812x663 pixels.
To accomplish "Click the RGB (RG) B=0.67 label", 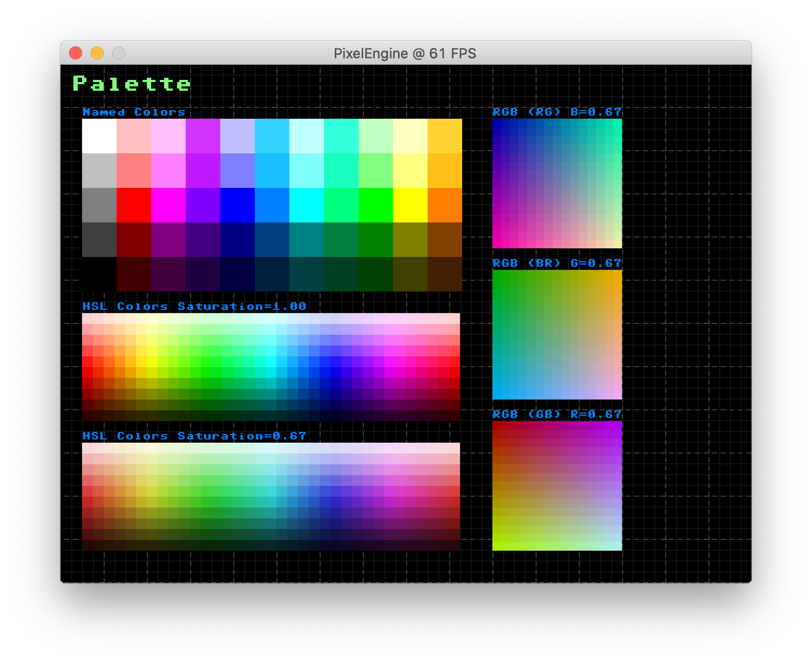I will tap(556, 112).
